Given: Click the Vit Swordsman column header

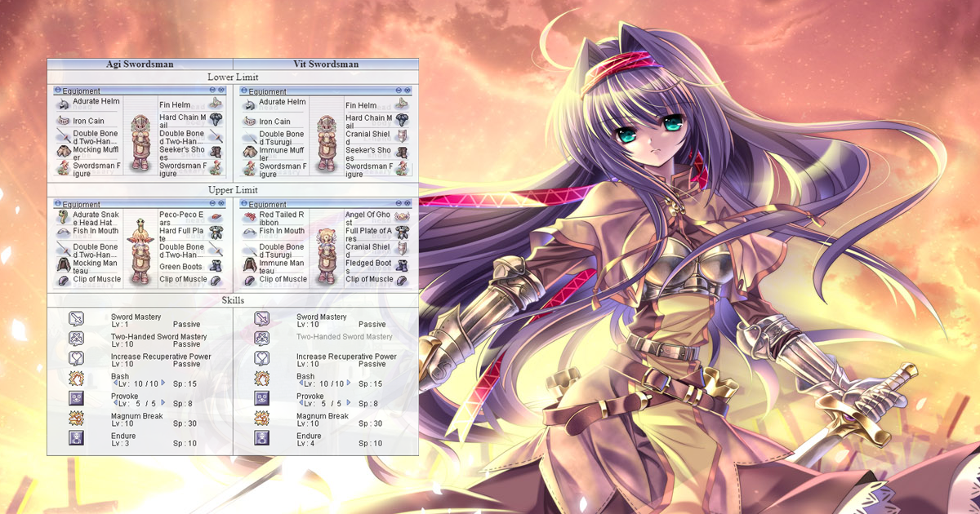Looking at the screenshot, I should 326,64.
